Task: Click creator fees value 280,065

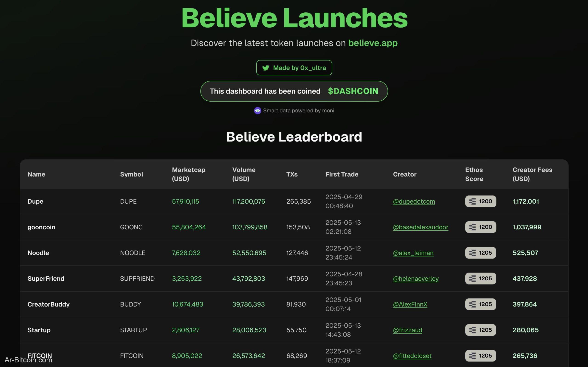Action: click(526, 330)
